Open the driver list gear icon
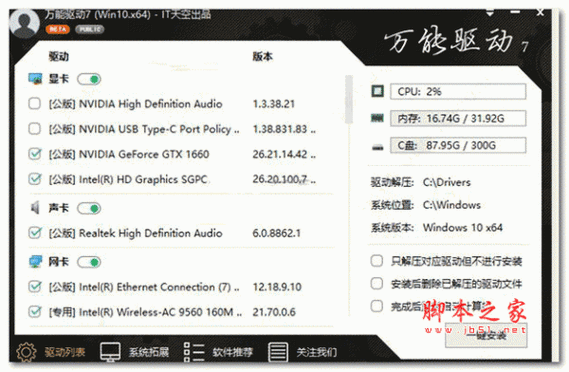Screen dimensions: 569x372 pos(26,352)
